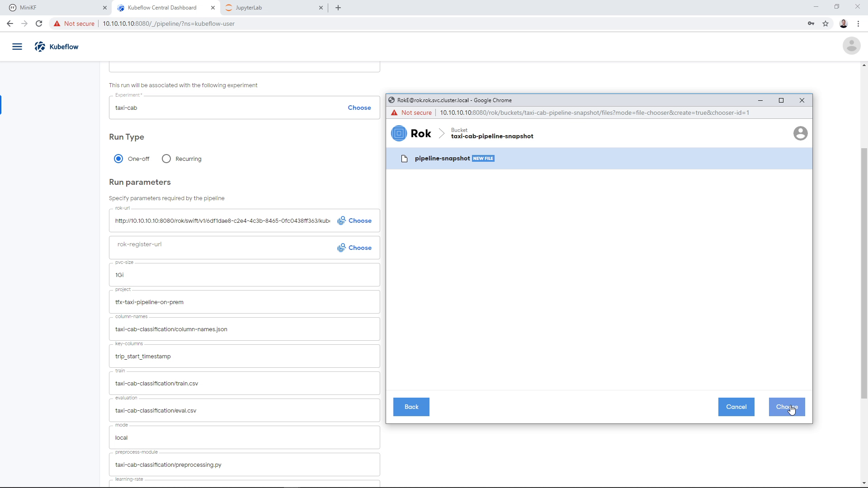Close the MiniKF tab

[105, 8]
